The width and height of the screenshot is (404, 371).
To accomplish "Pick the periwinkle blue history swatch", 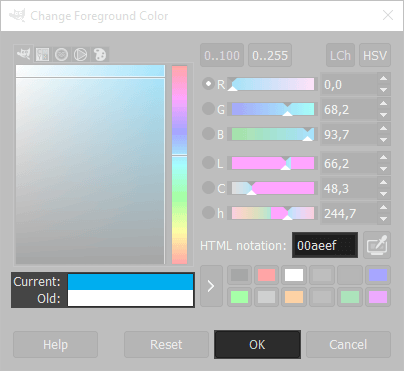I will 378,275.
